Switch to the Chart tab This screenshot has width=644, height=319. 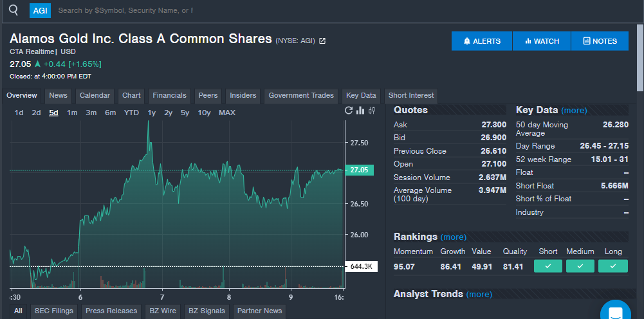point(131,96)
